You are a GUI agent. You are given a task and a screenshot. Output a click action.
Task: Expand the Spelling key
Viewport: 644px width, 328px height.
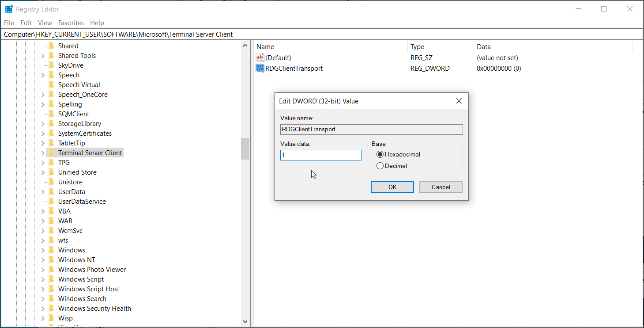coord(43,104)
